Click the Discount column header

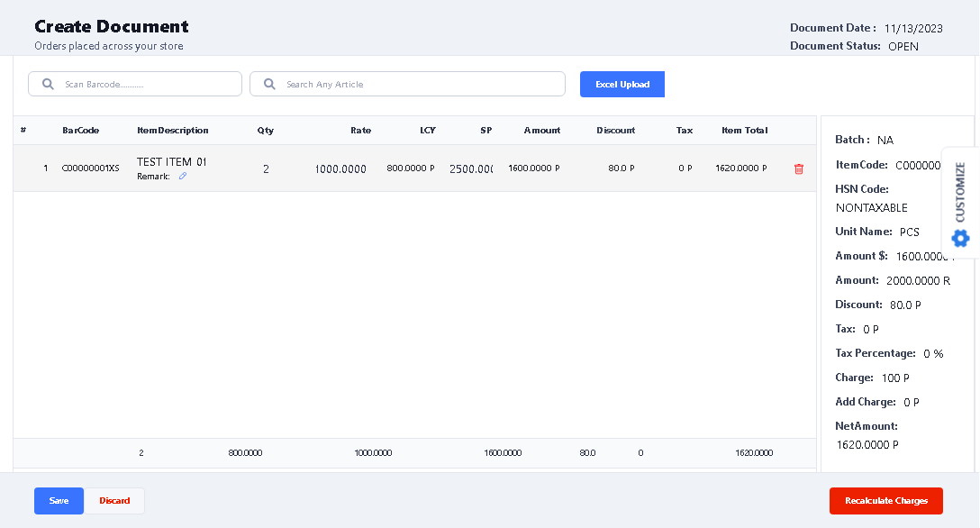615,130
